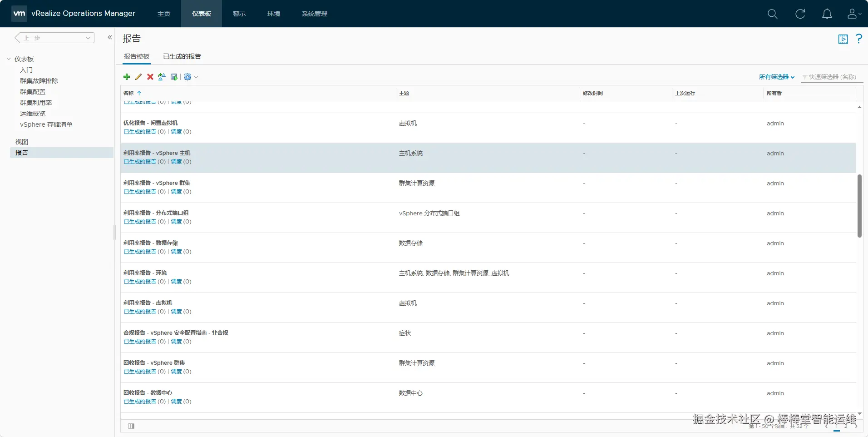Open 已生成的报告 link for 优化报告 - 闲置虚拟机
This screenshot has height=437, width=868.
(140, 132)
